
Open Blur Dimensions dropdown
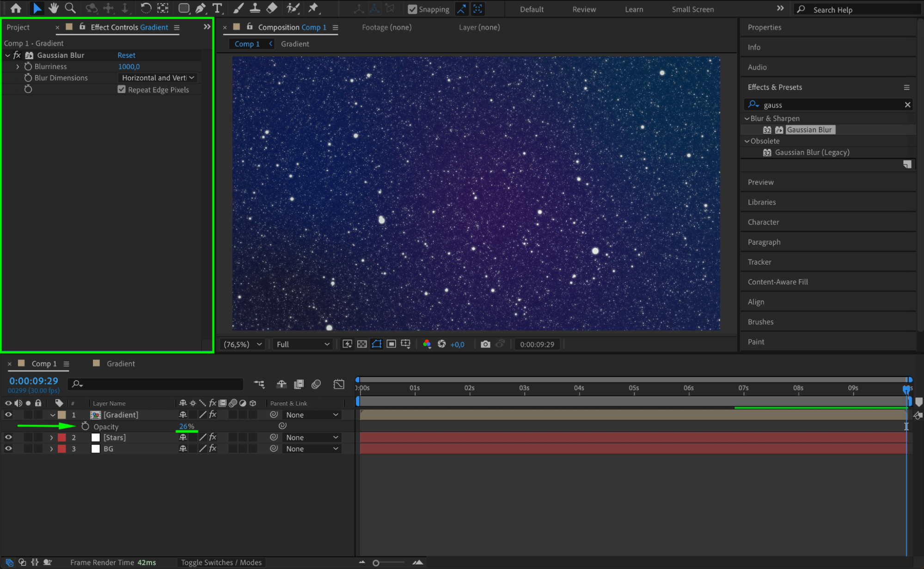coord(158,78)
